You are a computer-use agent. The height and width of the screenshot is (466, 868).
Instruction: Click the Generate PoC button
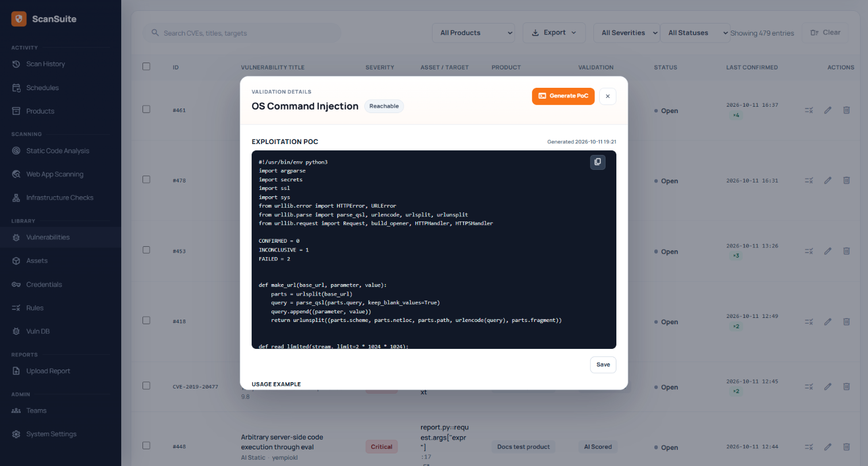click(564, 96)
